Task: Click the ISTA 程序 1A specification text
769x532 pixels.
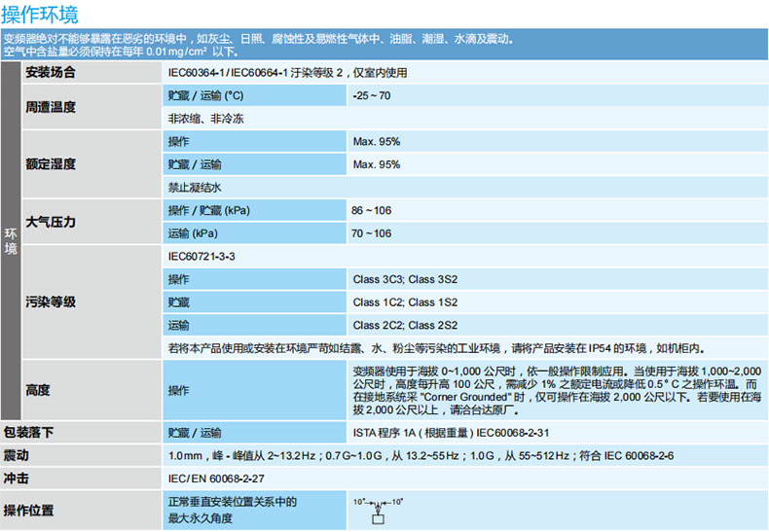Action: click(x=457, y=432)
